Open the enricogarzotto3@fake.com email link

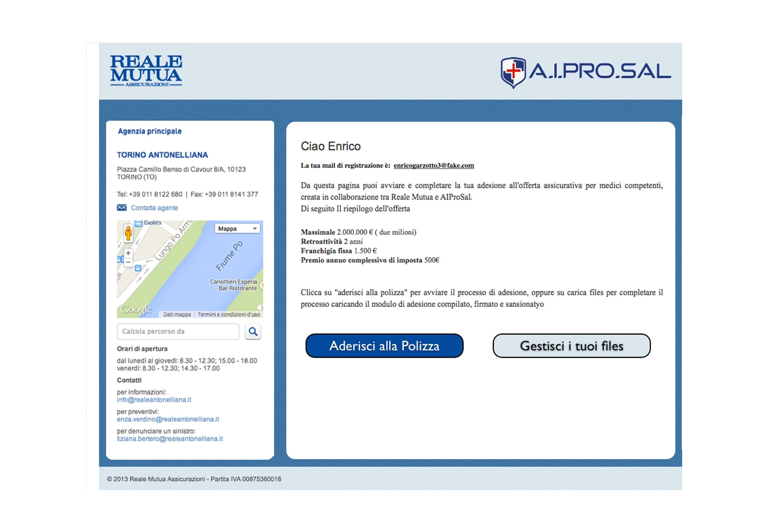click(435, 166)
